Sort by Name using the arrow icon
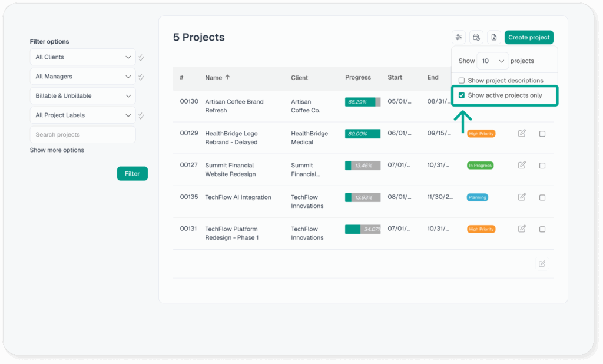Screen dimensions: 603x364 click(x=228, y=77)
